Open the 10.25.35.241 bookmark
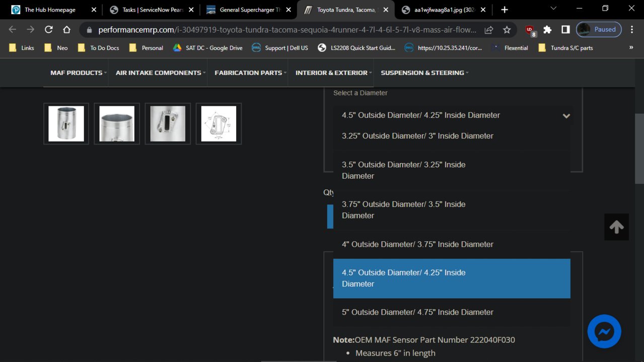This screenshot has height=362, width=644. tap(444, 48)
